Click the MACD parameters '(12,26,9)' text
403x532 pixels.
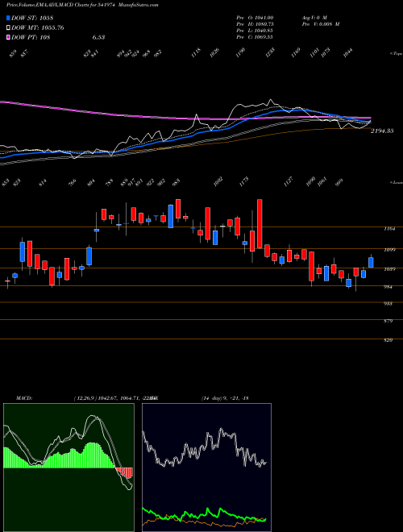84,398
